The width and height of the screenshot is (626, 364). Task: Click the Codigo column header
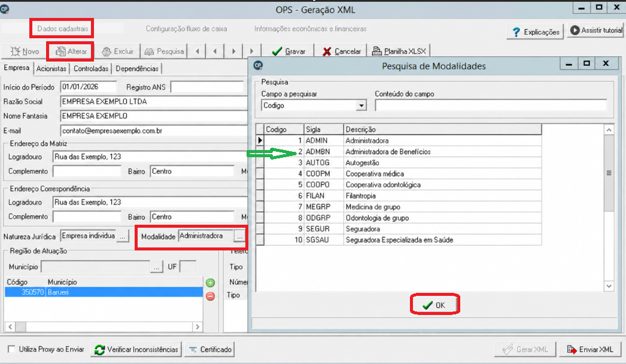pyautogui.click(x=284, y=130)
